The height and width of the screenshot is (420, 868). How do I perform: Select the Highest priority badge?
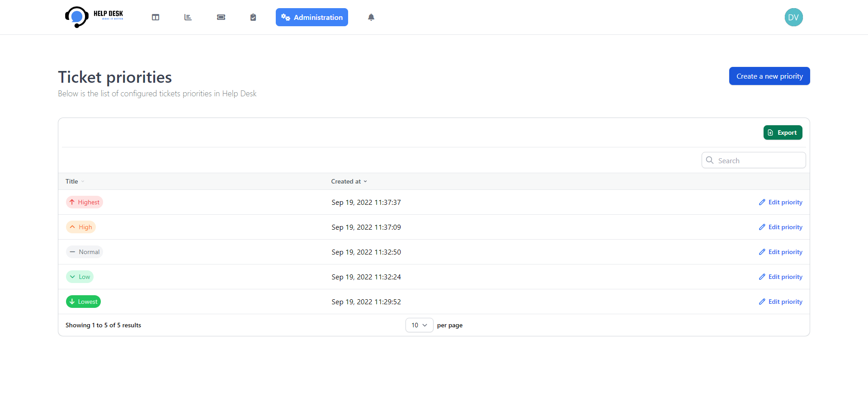(x=85, y=202)
